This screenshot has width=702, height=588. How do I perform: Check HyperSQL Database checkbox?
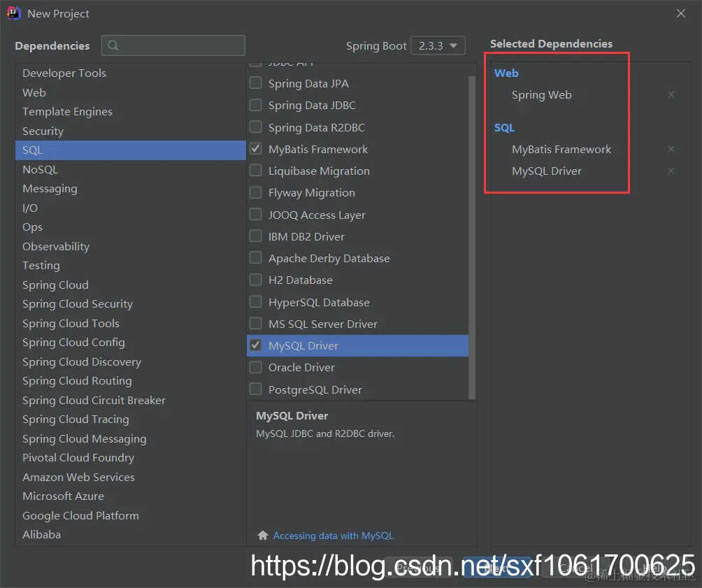click(256, 301)
